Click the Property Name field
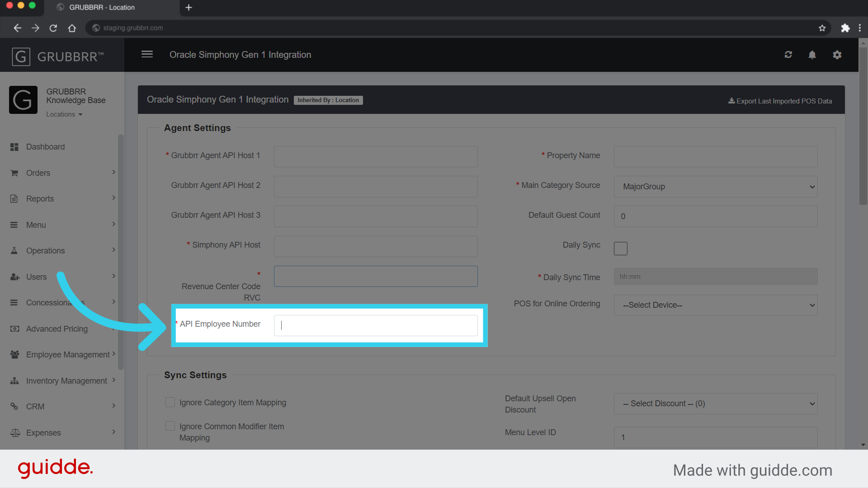868x488 pixels. tap(716, 157)
